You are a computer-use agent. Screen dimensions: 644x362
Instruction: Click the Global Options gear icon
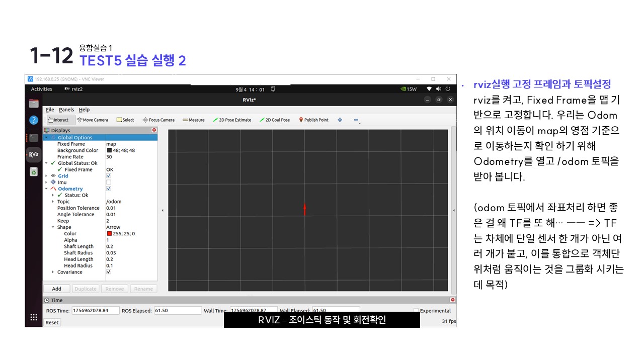tap(53, 137)
